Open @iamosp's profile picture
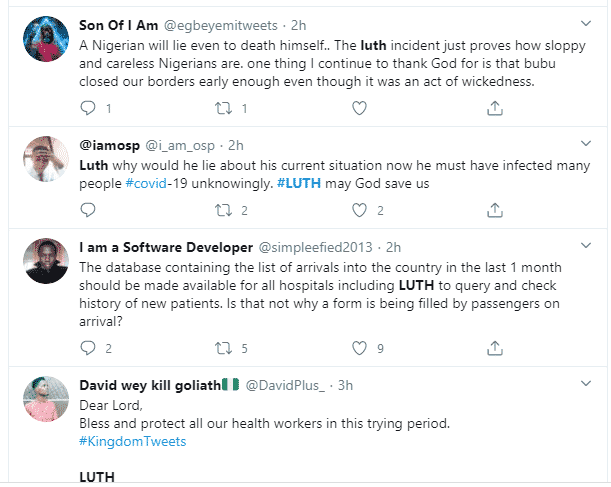The height and width of the screenshot is (487, 611). pos(44,158)
